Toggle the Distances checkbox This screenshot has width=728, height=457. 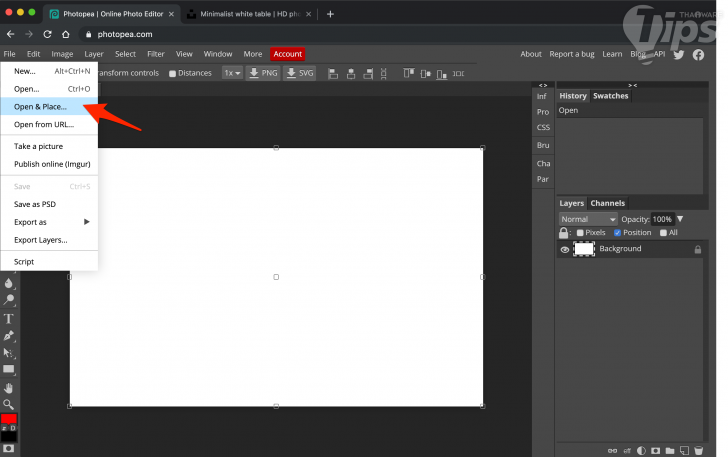pyautogui.click(x=173, y=73)
